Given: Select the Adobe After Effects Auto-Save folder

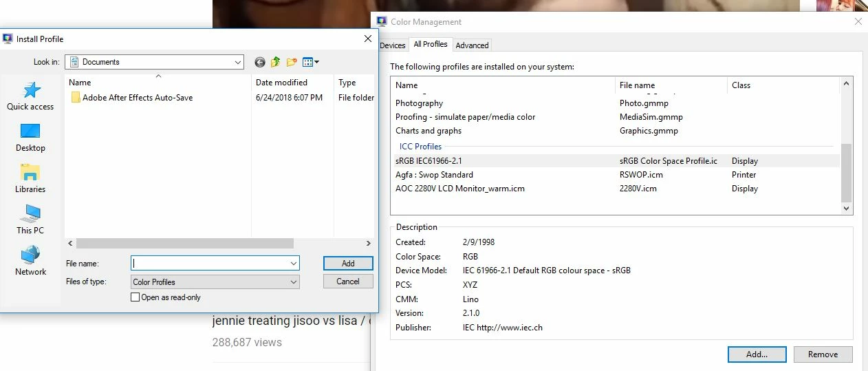Looking at the screenshot, I should pyautogui.click(x=131, y=98).
